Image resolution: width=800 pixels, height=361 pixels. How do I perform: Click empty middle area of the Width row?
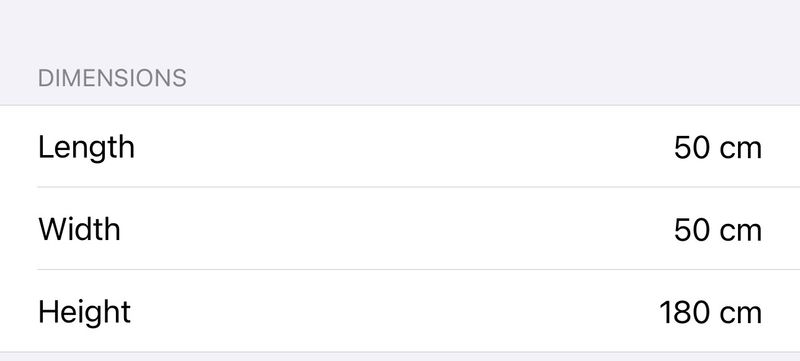click(x=400, y=228)
